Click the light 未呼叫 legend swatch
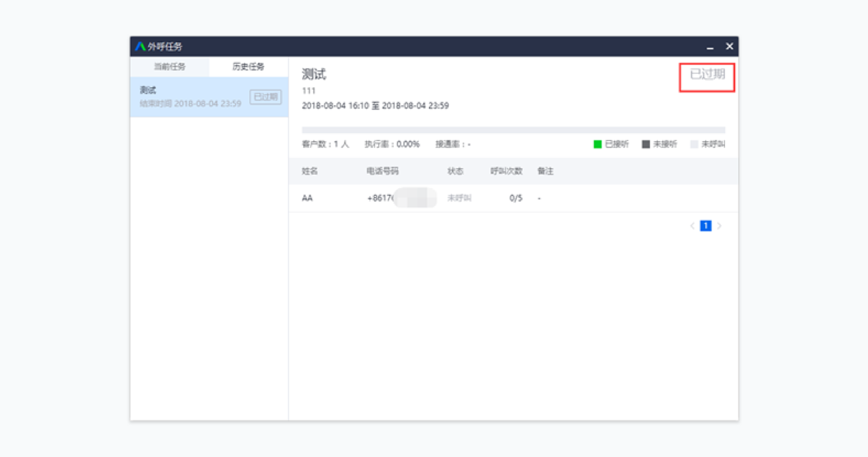868x457 pixels. (x=694, y=144)
